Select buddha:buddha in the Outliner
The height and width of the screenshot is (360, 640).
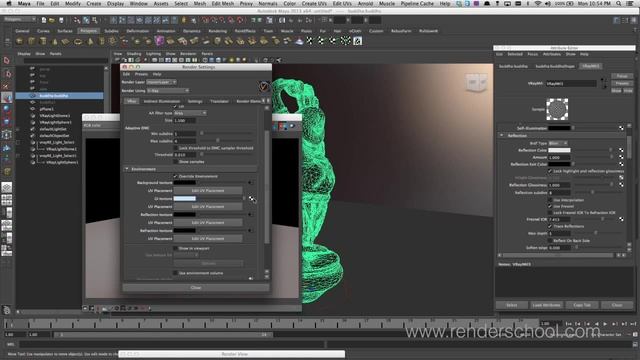coord(59,96)
